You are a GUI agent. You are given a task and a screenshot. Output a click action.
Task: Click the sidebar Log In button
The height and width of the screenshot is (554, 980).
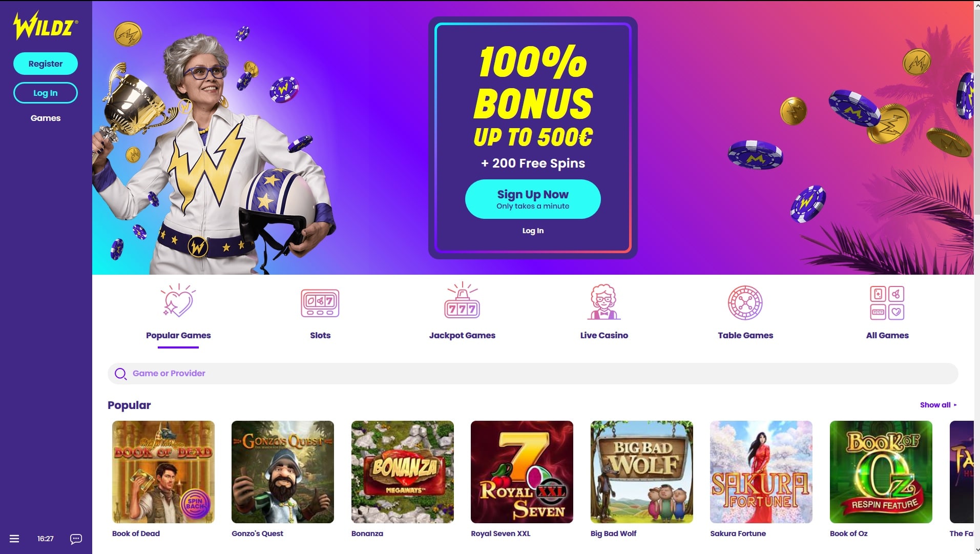[46, 93]
